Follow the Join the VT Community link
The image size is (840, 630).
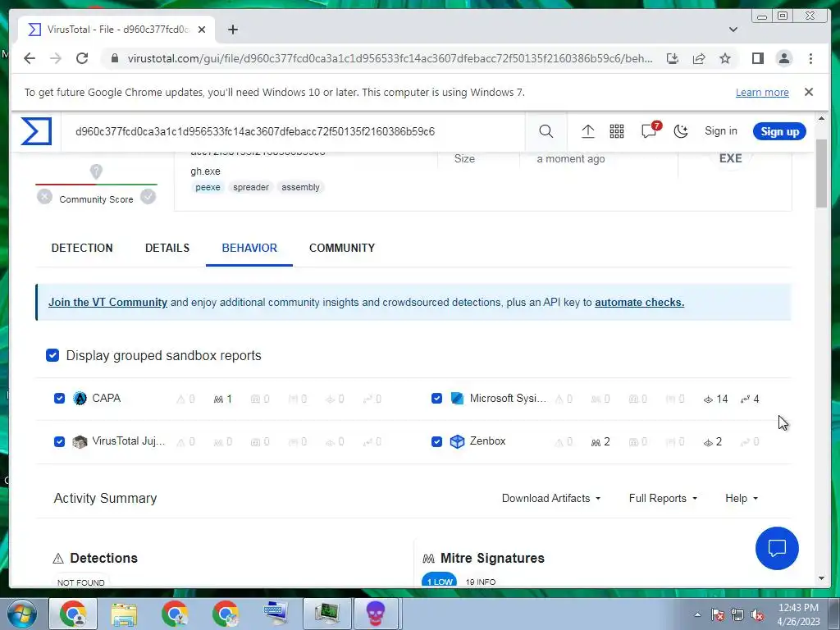pos(107,302)
